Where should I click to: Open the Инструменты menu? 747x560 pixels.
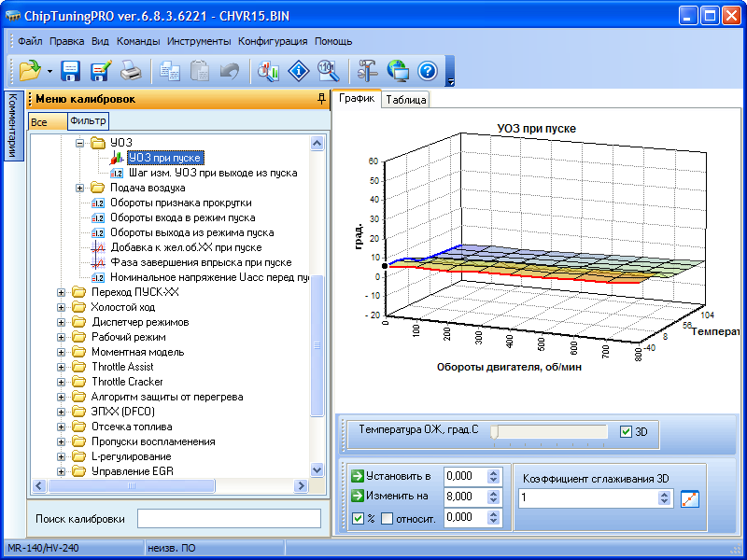199,41
